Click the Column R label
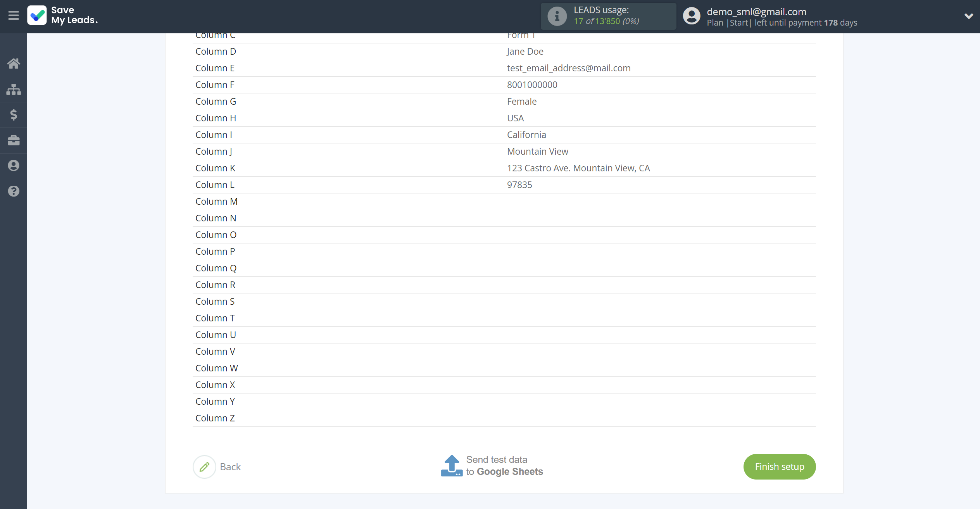The height and width of the screenshot is (509, 980). tap(215, 285)
